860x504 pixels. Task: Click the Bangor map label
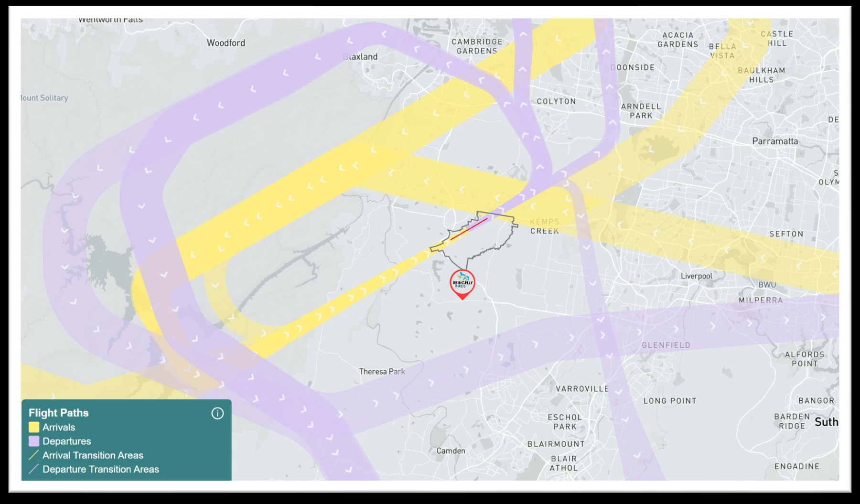[x=816, y=400]
